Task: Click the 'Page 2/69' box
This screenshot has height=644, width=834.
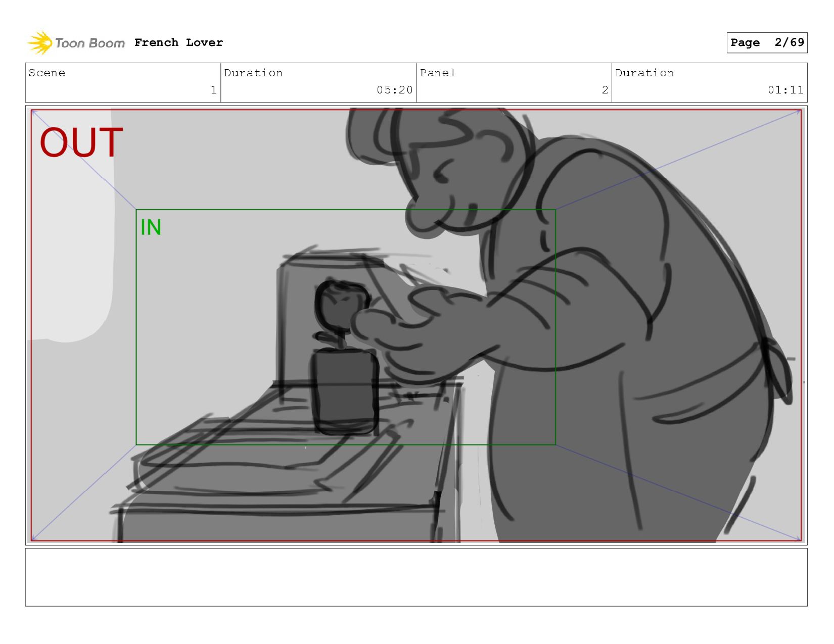Action: pos(767,42)
